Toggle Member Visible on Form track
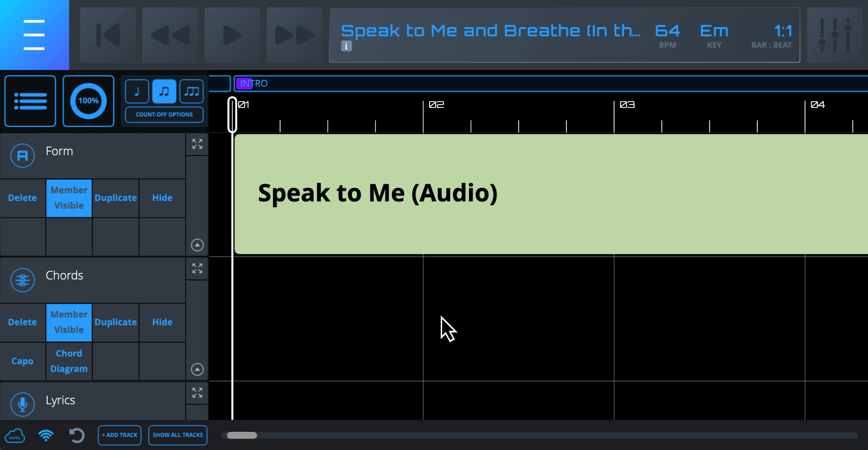 point(69,198)
